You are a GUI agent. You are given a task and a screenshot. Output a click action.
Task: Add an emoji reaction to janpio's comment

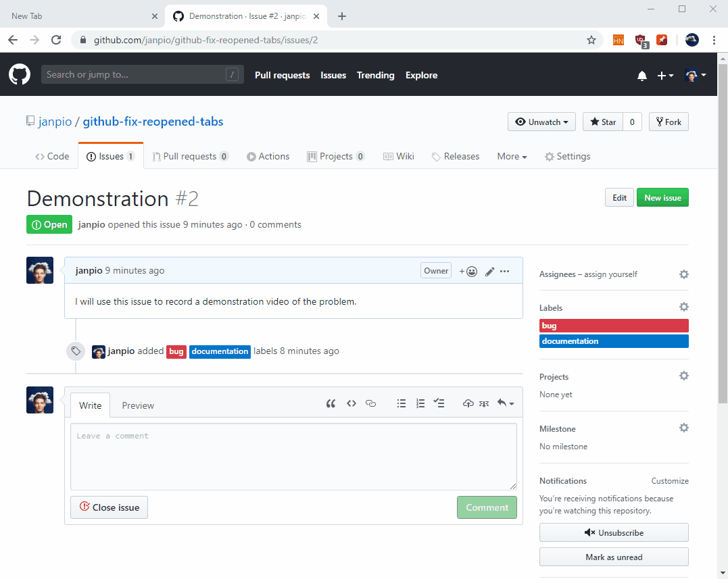tap(468, 270)
